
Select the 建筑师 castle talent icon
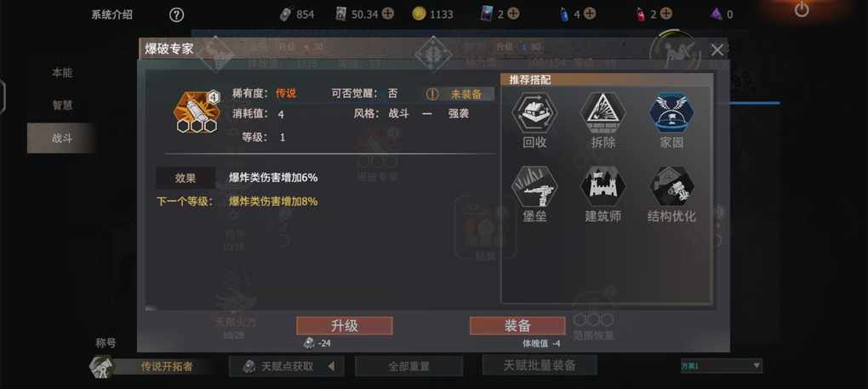click(x=602, y=186)
